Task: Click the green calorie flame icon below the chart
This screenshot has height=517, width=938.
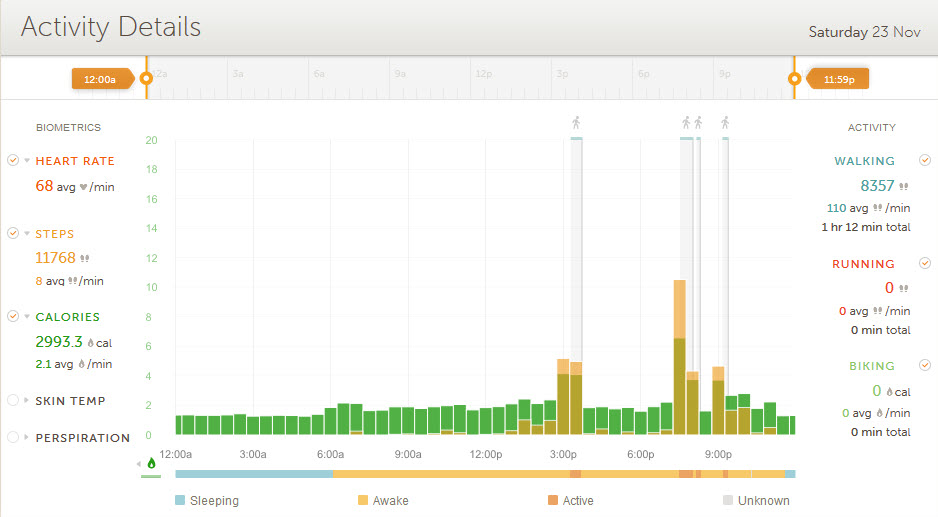Action: 152,463
